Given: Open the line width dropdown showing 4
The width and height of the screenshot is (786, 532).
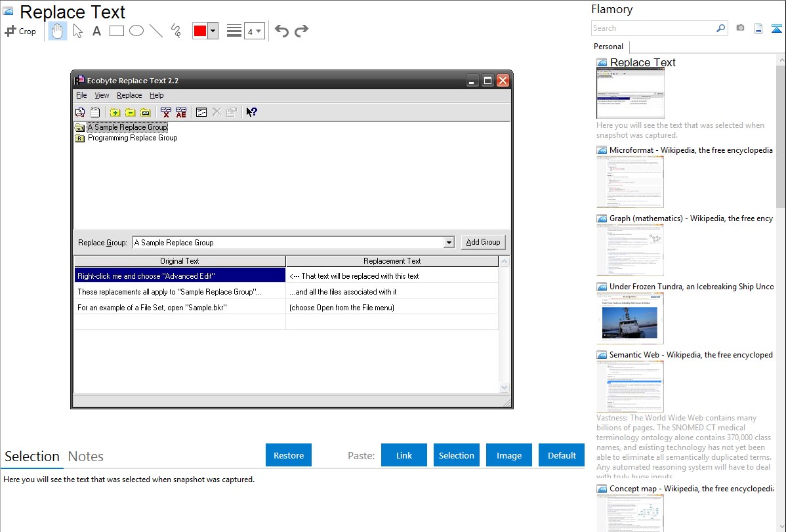Looking at the screenshot, I should (x=255, y=31).
